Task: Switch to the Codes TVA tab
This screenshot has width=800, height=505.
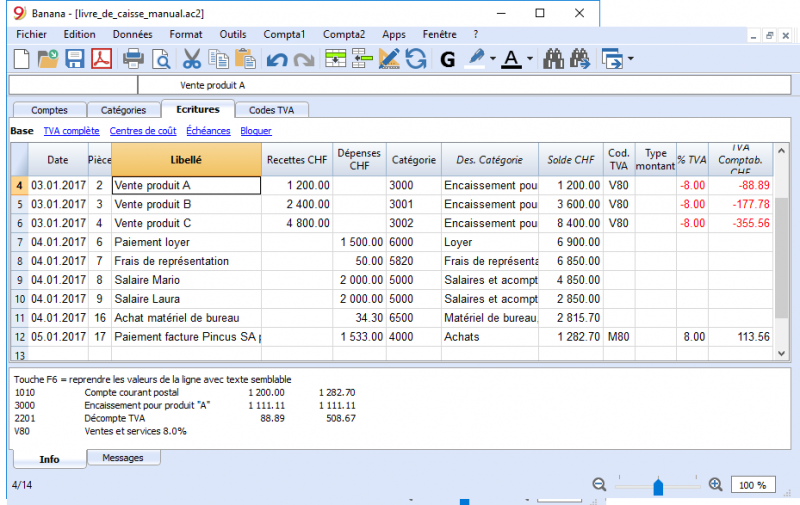Action: (x=271, y=110)
